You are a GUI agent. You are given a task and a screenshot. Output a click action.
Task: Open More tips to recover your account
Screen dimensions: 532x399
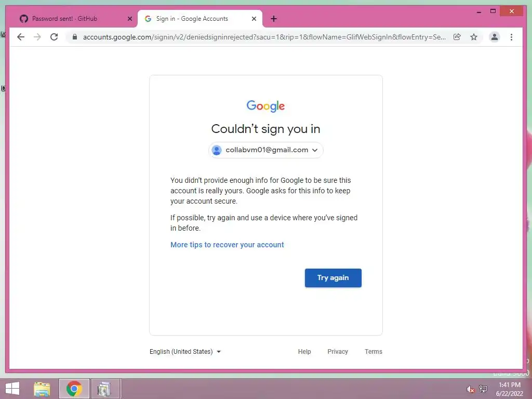point(227,245)
